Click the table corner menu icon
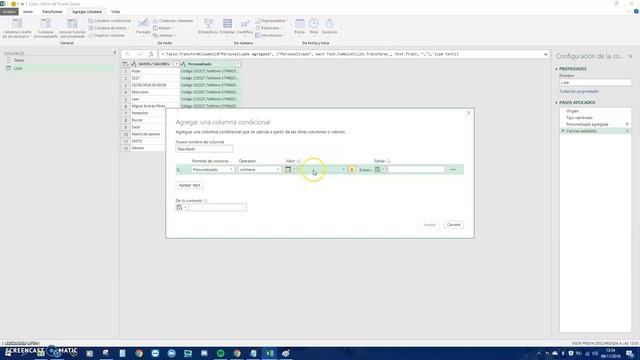This screenshot has width=640, height=360. click(125, 64)
